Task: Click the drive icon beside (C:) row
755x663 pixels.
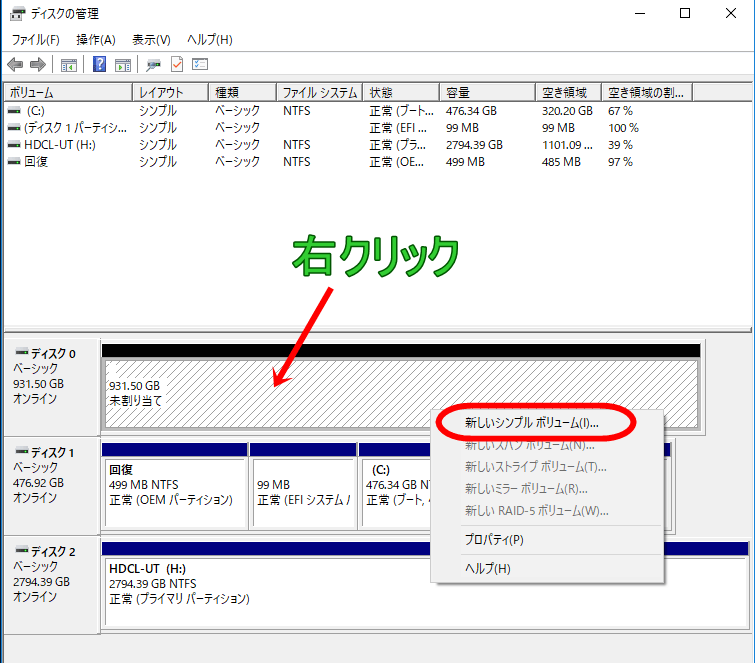Action: pyautogui.click(x=14, y=111)
